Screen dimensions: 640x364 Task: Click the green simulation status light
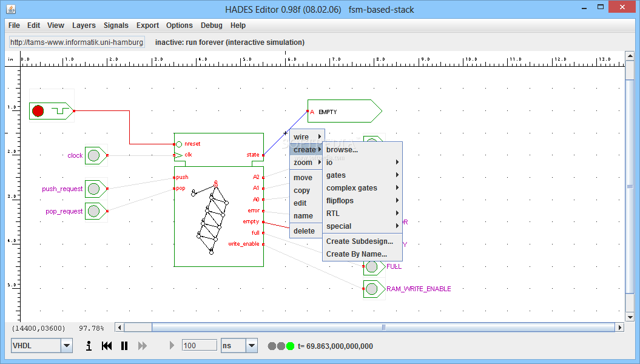290,346
